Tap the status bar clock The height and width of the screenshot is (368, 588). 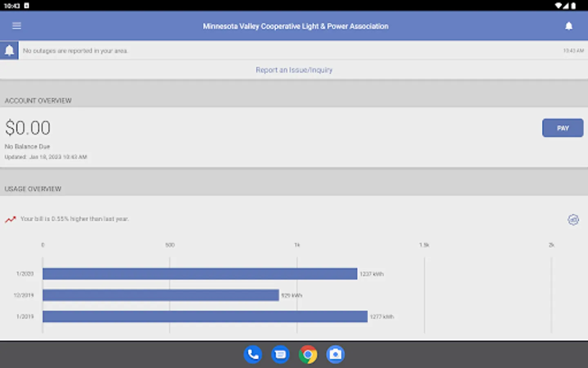click(12, 6)
